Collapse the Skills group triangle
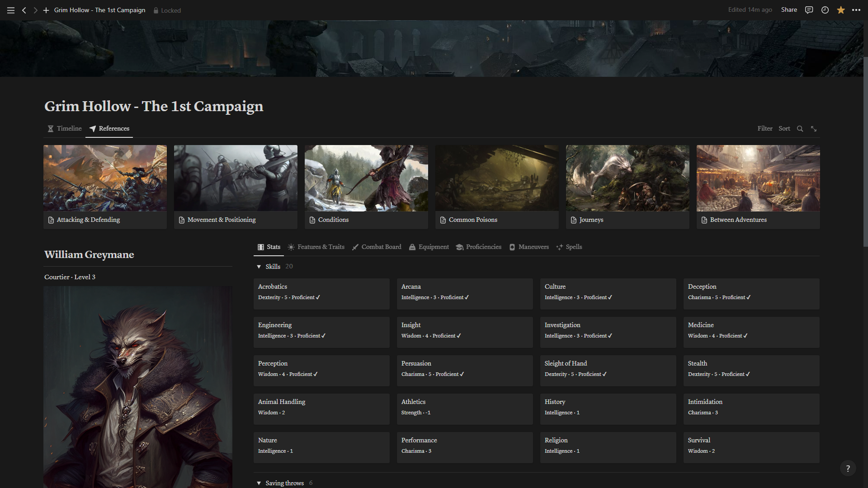Viewport: 868px width, 488px height. coord(259,267)
